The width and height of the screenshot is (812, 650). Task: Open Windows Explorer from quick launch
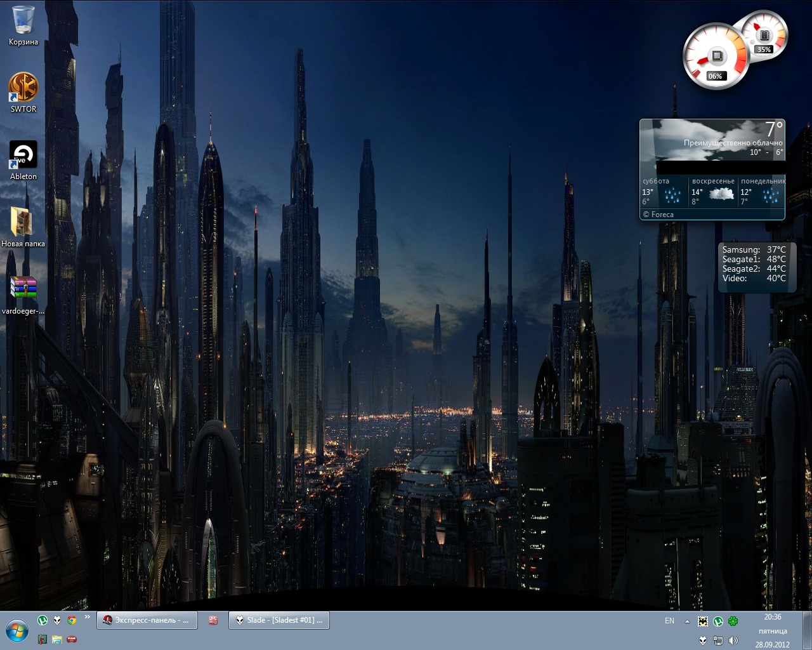[57, 639]
